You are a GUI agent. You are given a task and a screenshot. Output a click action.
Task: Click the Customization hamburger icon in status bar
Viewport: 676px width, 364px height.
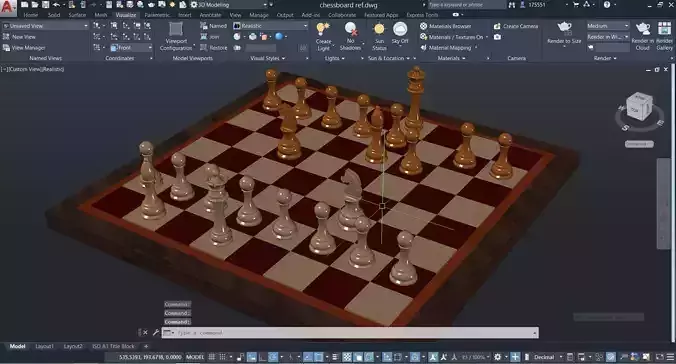670,357
